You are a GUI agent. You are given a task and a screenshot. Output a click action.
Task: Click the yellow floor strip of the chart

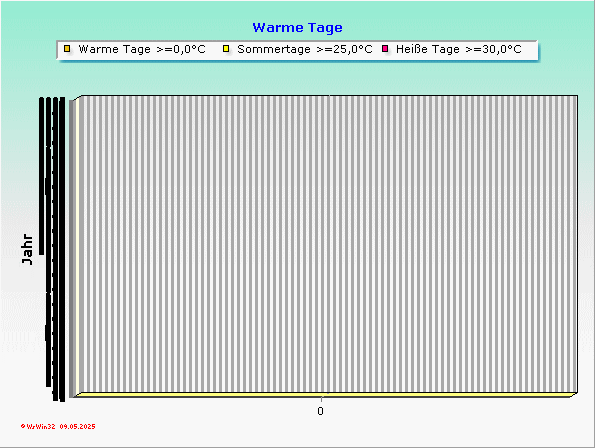coord(324,395)
